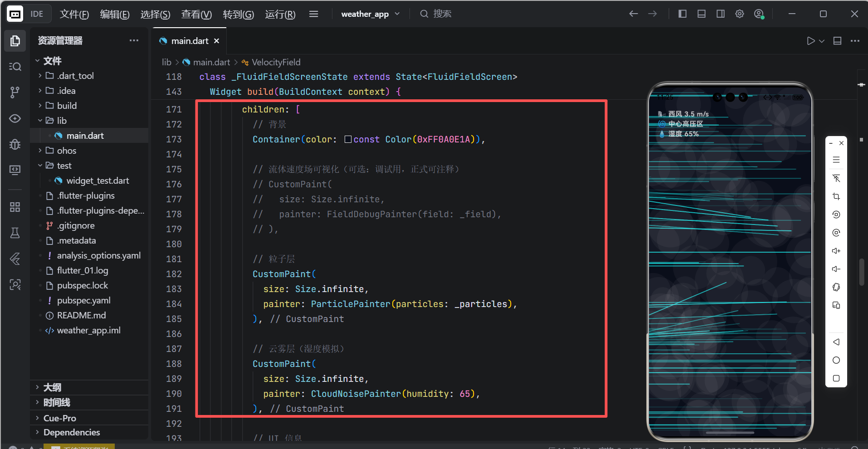
Task: Run the program with play button
Action: click(x=810, y=41)
